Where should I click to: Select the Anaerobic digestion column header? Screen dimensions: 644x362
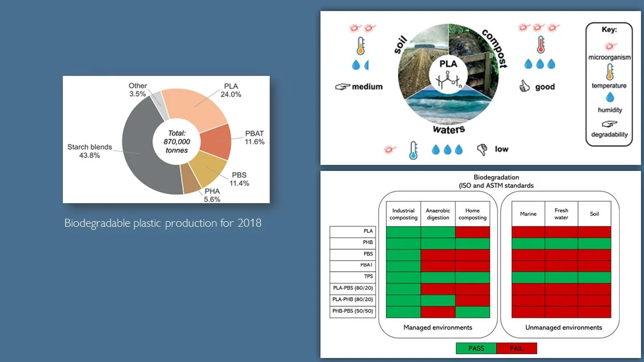[437, 213]
